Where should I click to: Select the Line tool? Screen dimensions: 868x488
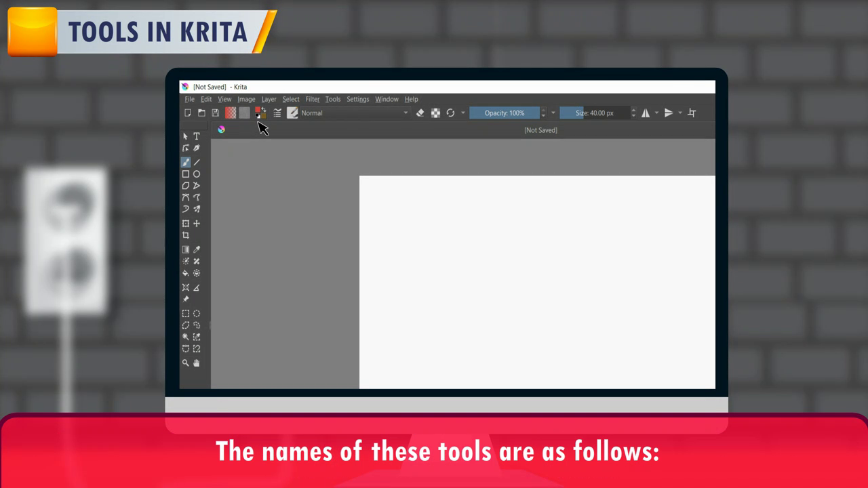pyautogui.click(x=197, y=163)
